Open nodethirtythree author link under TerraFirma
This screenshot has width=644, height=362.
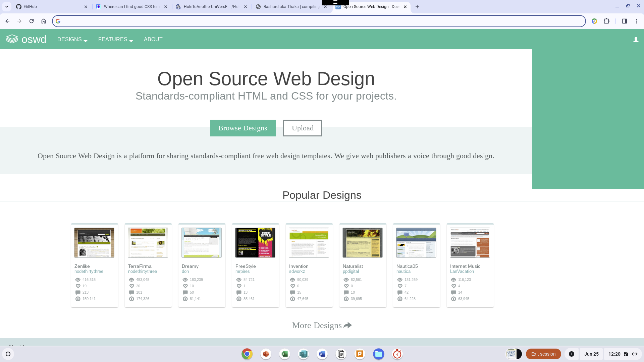143,271
